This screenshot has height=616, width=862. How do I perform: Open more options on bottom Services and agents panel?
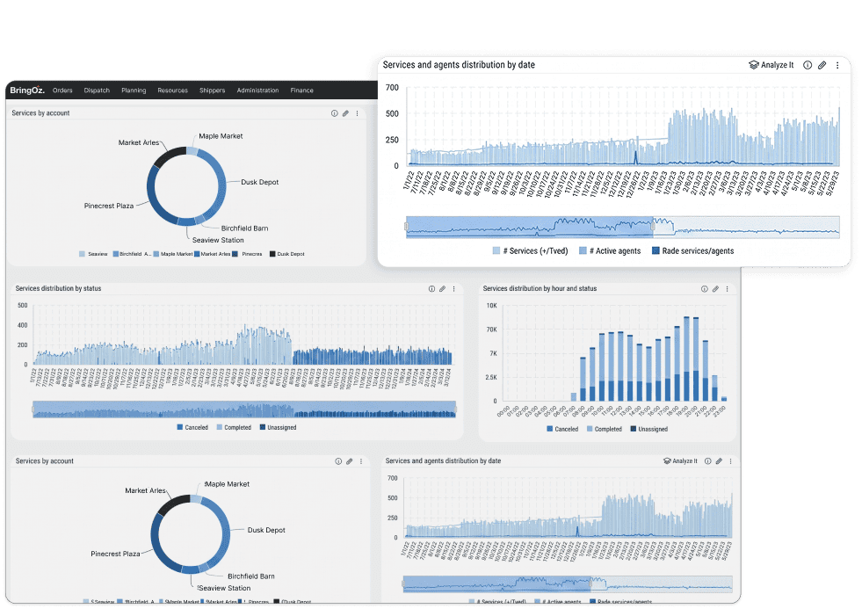(x=730, y=461)
